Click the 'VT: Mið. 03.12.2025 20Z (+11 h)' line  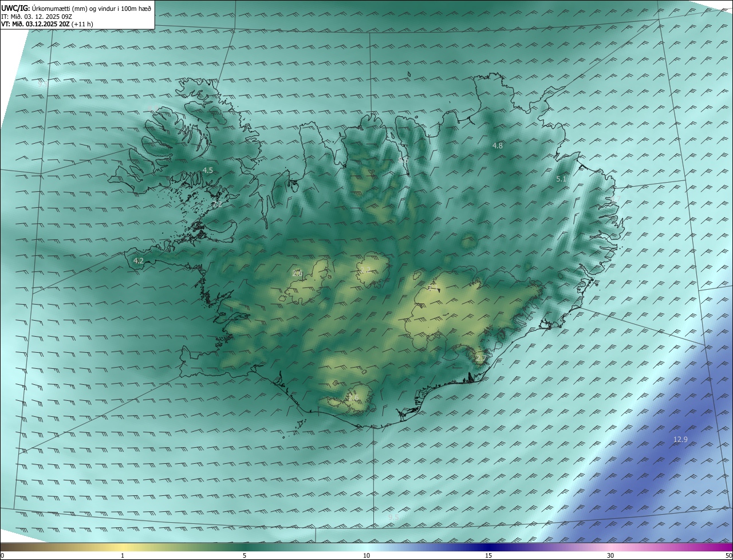[x=47, y=24]
